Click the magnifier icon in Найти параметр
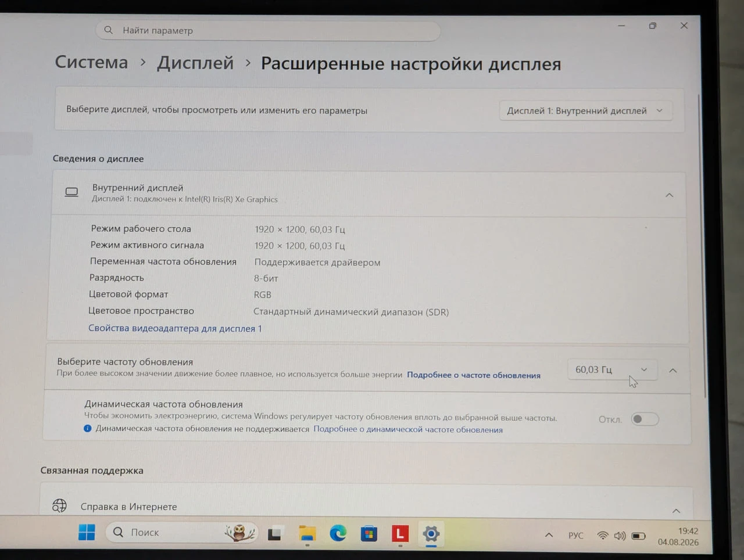 click(109, 30)
